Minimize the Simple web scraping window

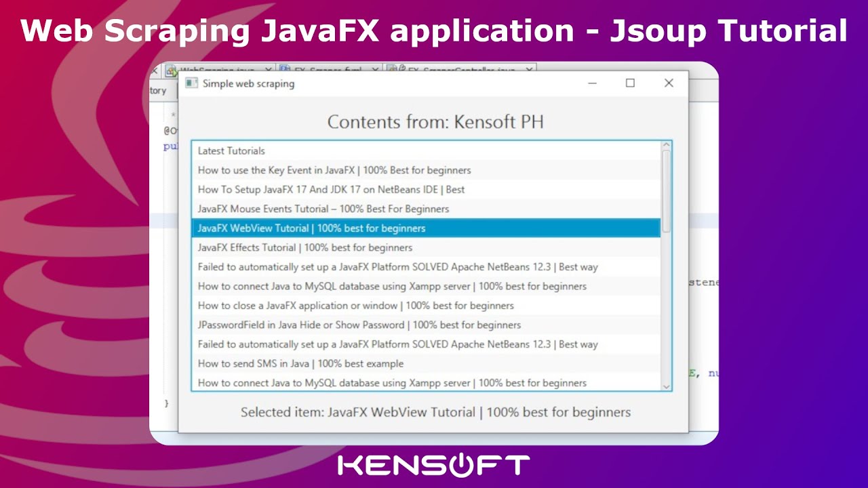[x=592, y=83]
